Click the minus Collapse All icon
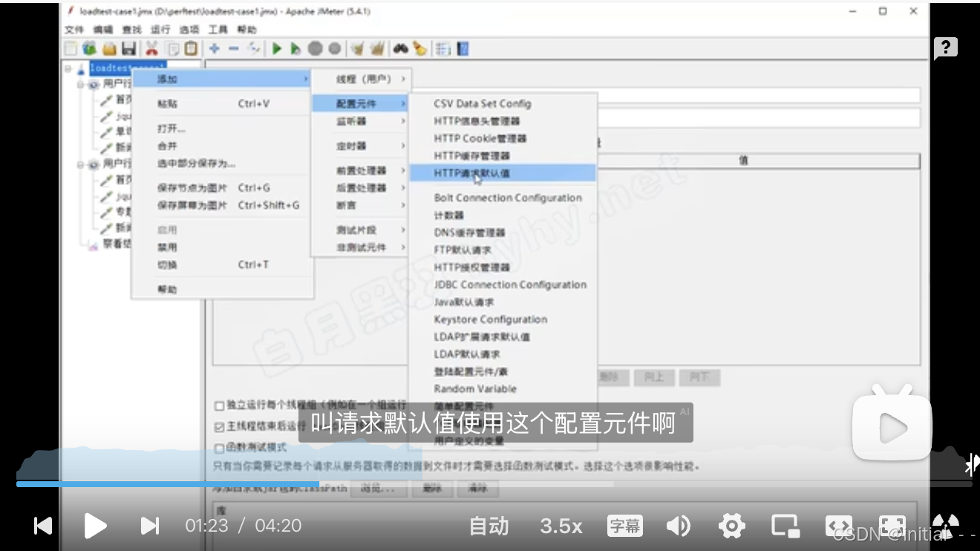 234,49
